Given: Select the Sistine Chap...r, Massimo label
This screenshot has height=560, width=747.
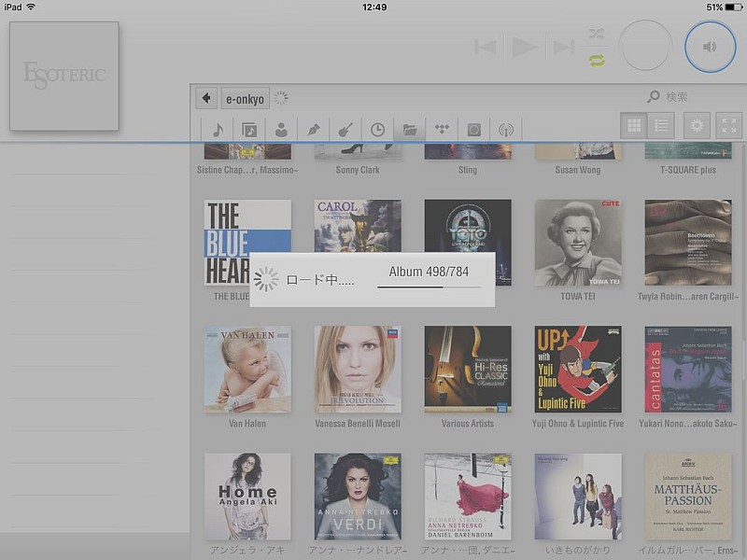Looking at the screenshot, I should pyautogui.click(x=247, y=170).
